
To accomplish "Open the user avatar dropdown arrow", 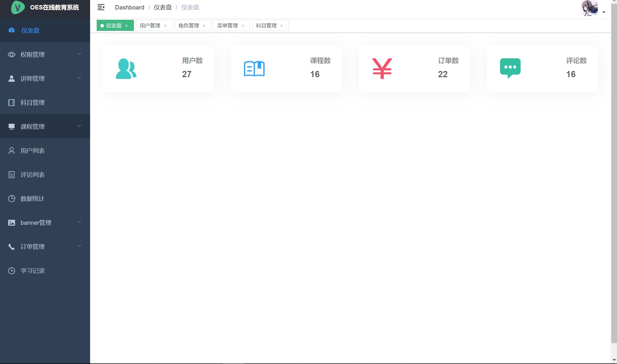I will click(x=604, y=12).
